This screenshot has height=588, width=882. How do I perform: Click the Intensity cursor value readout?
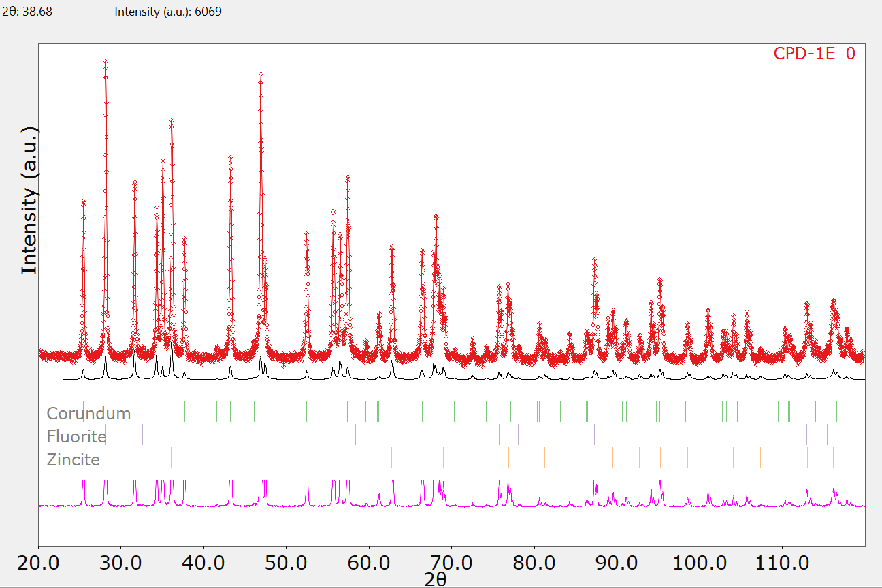169,12
